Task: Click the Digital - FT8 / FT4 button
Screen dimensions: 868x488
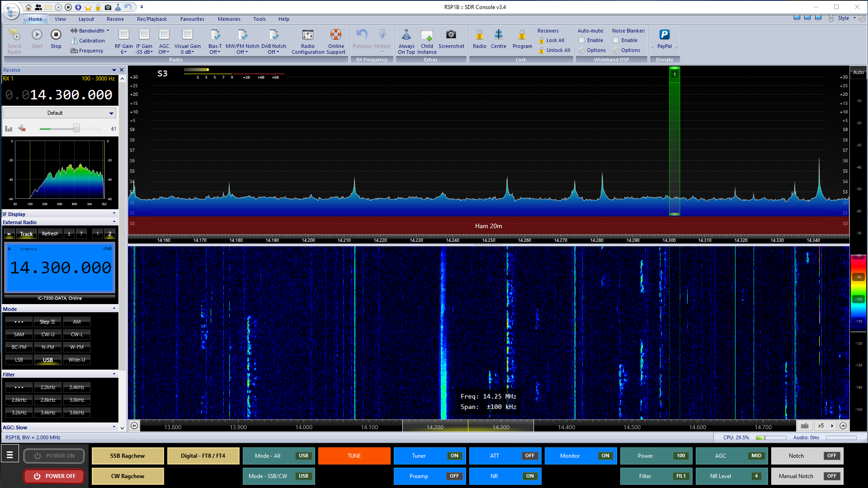Action: pyautogui.click(x=203, y=455)
